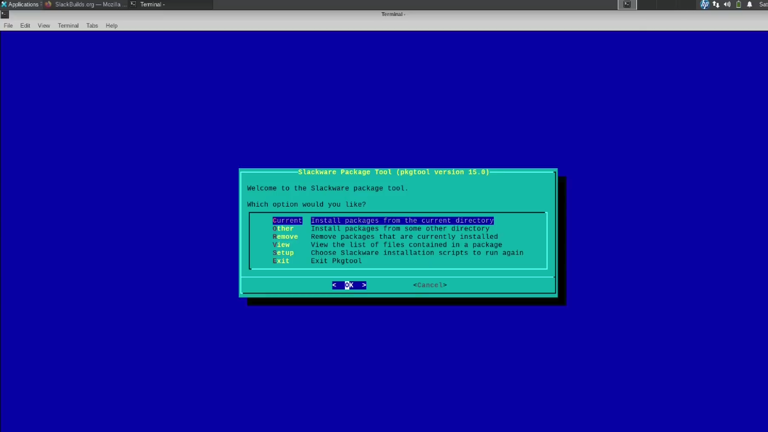The height and width of the screenshot is (432, 768).
Task: Select Current install from current directory option
Action: pyautogui.click(x=383, y=220)
